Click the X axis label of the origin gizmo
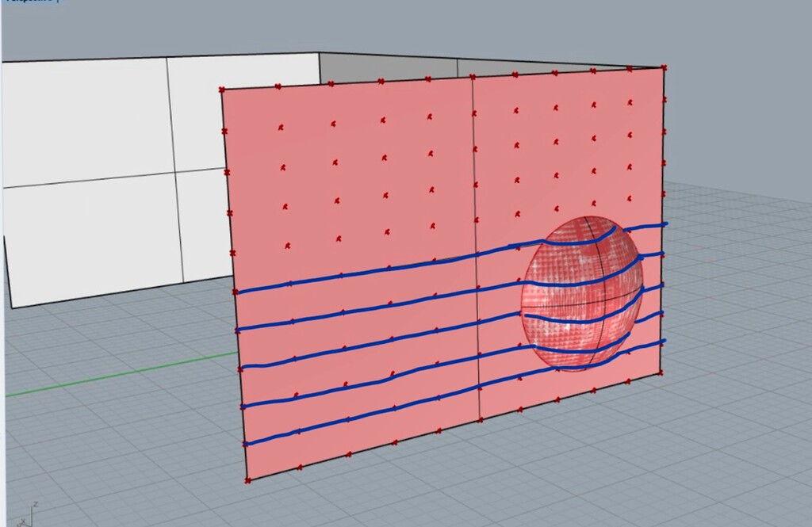The image size is (812, 527). tap(23, 521)
